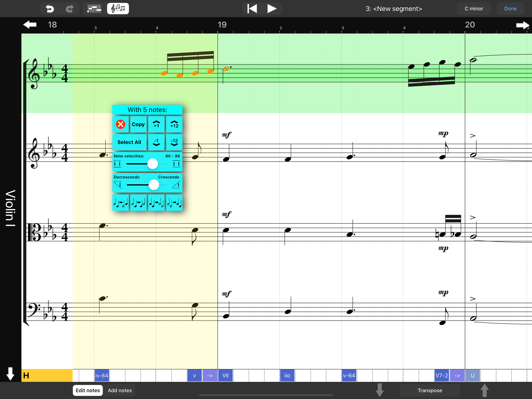532x399 pixels.
Task: Click the iv-64 chord marker
Action: 102,375
